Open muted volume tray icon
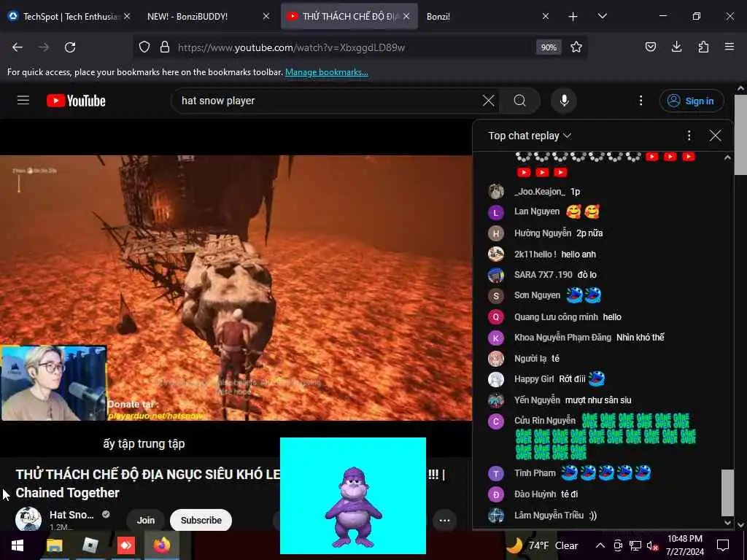The image size is (747, 560). tap(653, 545)
